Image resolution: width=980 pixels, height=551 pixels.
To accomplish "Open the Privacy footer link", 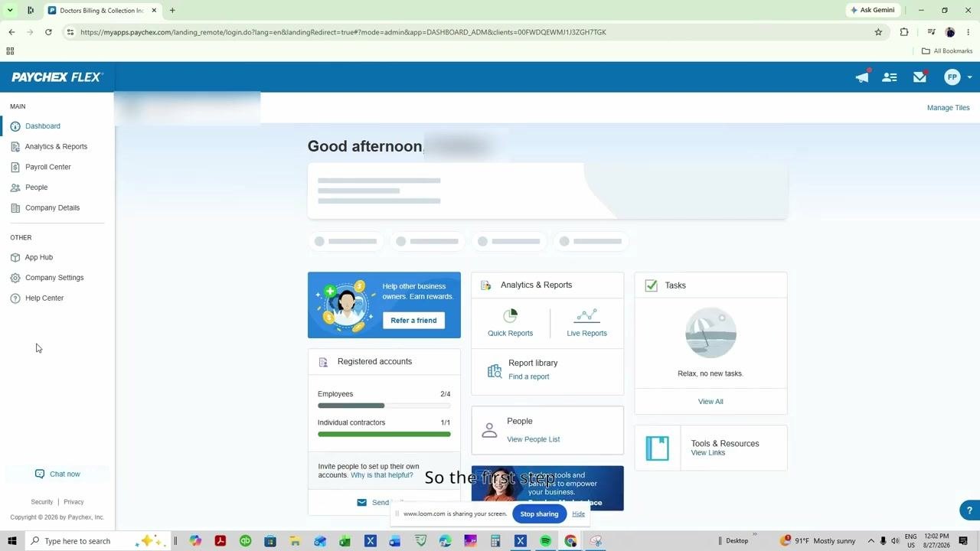I will pyautogui.click(x=73, y=502).
